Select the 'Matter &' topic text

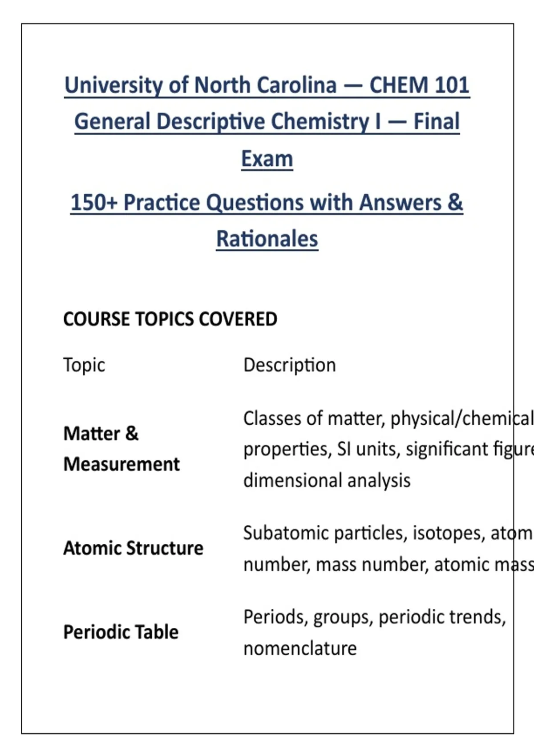click(101, 434)
